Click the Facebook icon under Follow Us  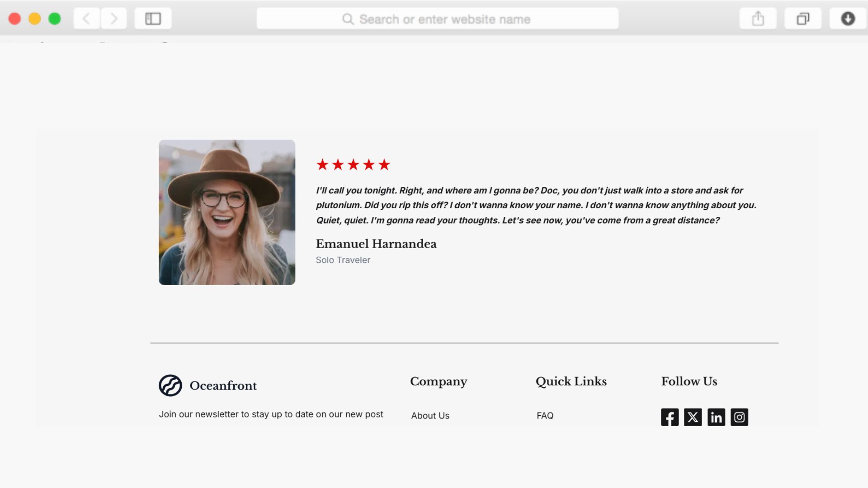pyautogui.click(x=670, y=417)
